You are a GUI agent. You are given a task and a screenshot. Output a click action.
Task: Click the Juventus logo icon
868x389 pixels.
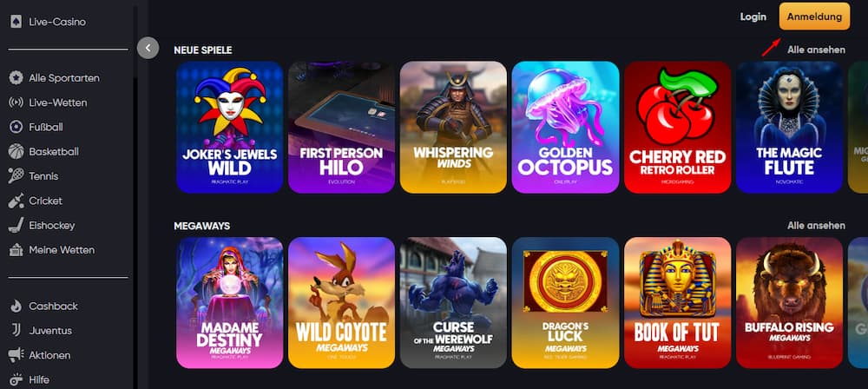point(16,331)
